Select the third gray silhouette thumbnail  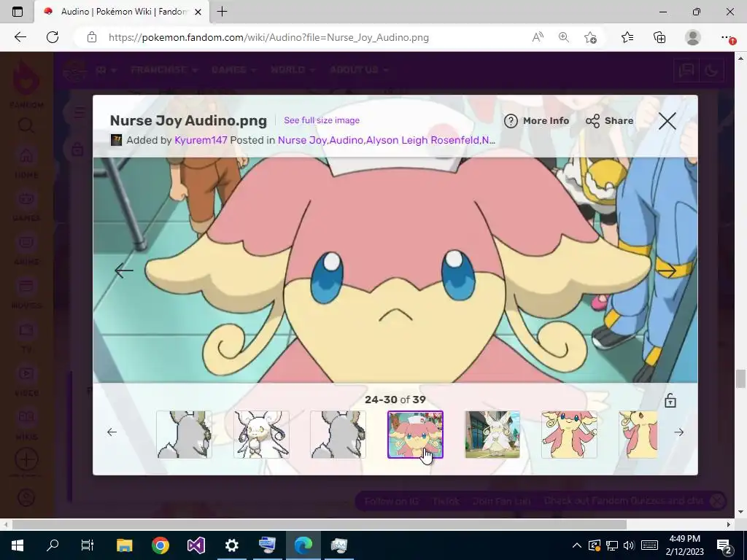[338, 435]
